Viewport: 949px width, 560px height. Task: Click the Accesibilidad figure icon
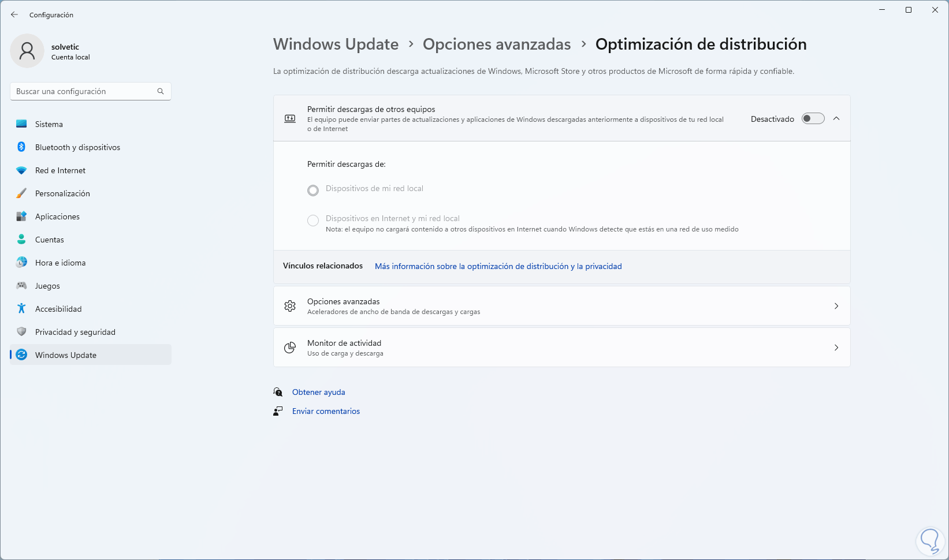pyautogui.click(x=21, y=309)
